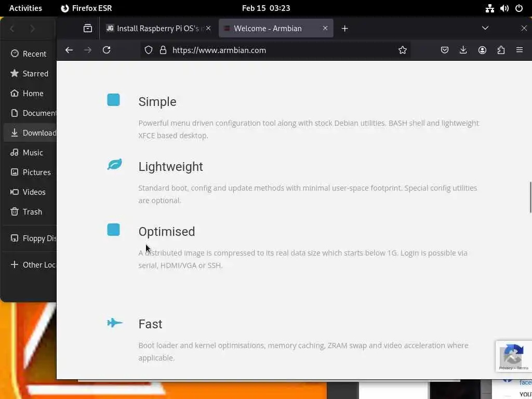
Task: Click the power icon in top bar
Action: click(x=519, y=8)
